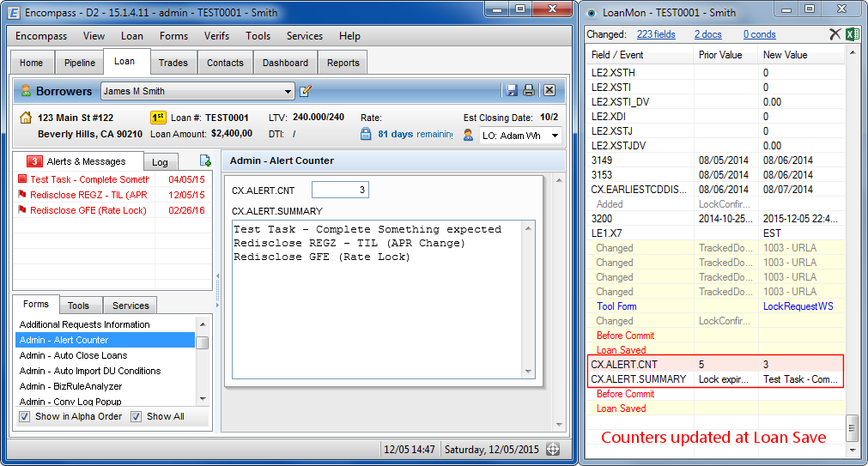Click the Redisclose GFE (Rate Lock) alert

click(112, 210)
